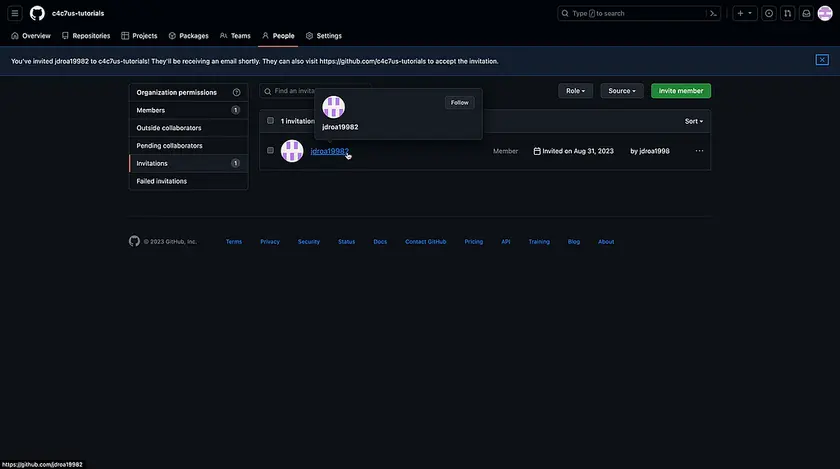Open the About footer link
The image size is (840, 469).
click(x=606, y=242)
